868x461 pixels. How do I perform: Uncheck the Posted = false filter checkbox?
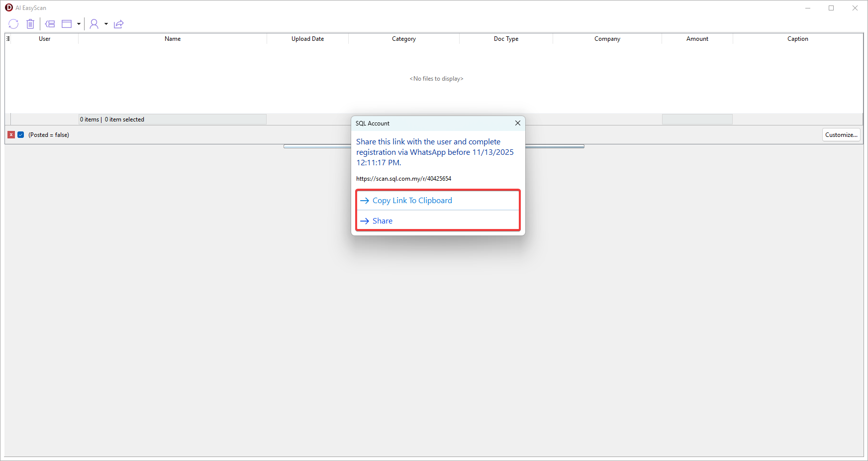[x=21, y=135]
